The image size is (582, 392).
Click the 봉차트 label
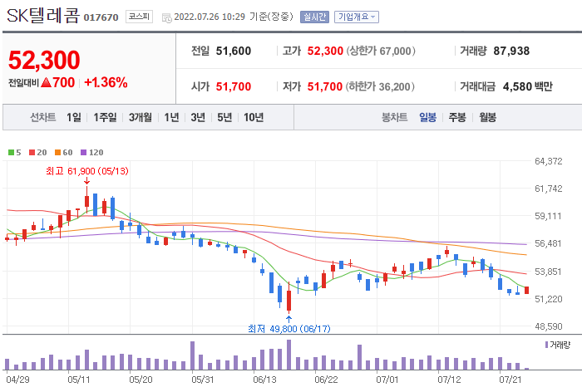point(395,118)
